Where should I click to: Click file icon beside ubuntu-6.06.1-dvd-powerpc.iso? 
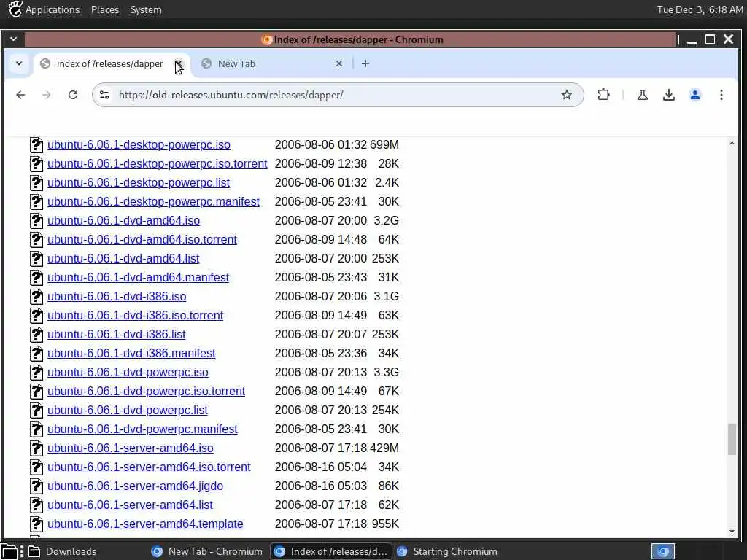click(x=36, y=373)
